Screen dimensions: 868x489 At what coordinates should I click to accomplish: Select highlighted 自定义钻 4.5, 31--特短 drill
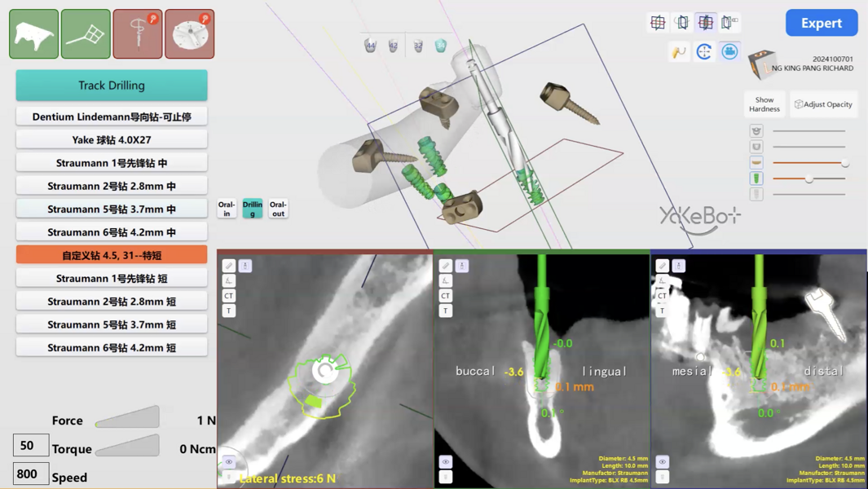point(112,255)
